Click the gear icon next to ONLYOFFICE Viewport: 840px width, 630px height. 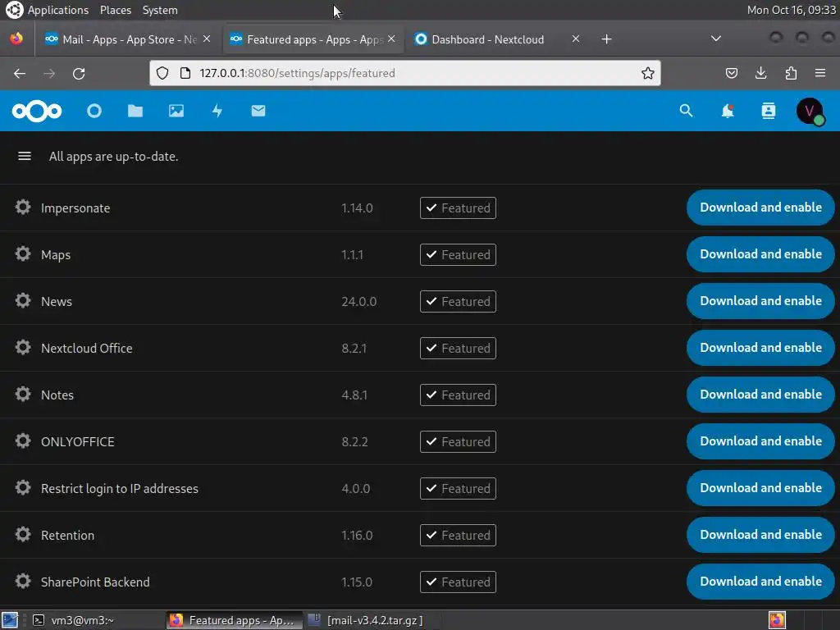(x=23, y=441)
